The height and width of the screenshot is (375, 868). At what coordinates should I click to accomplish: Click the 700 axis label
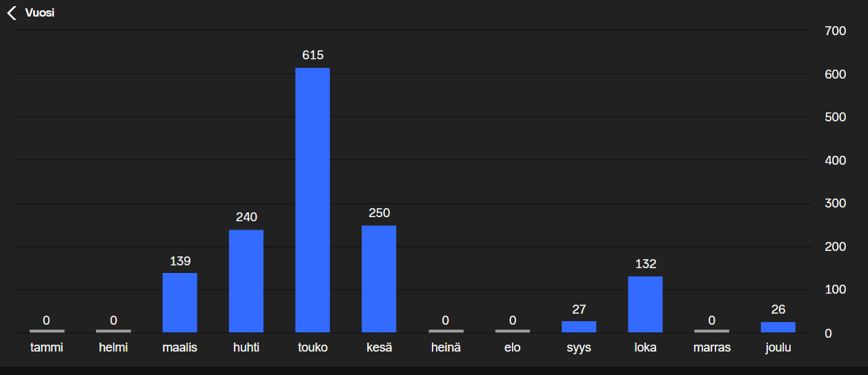pos(835,31)
